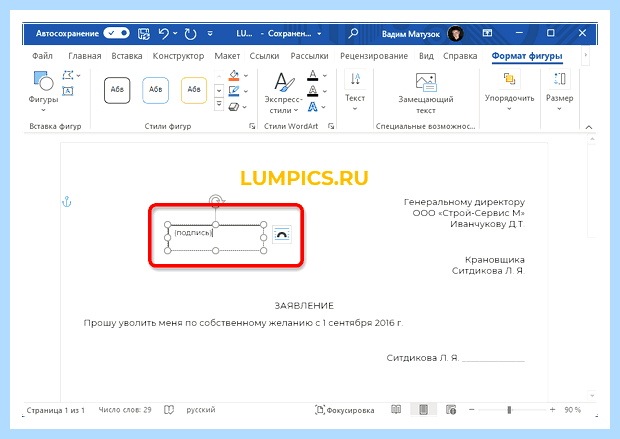This screenshot has width=620, height=439.
Task: Switch to the Вставка tab
Action: click(x=127, y=56)
